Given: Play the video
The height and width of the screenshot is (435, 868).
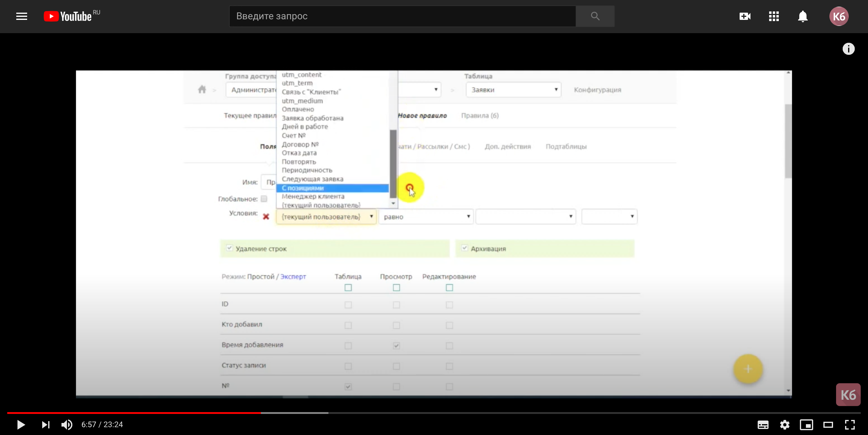Looking at the screenshot, I should tap(21, 425).
